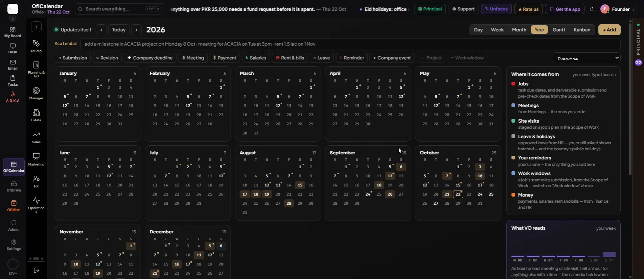Switch to Day view
This screenshot has width=644, height=279.
pos(478,30)
